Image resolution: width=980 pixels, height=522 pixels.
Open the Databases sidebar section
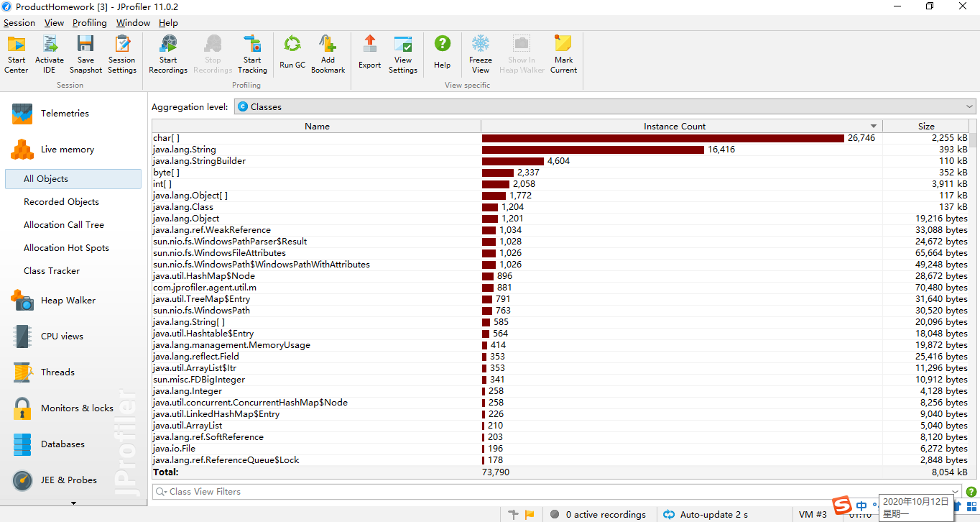click(73, 444)
